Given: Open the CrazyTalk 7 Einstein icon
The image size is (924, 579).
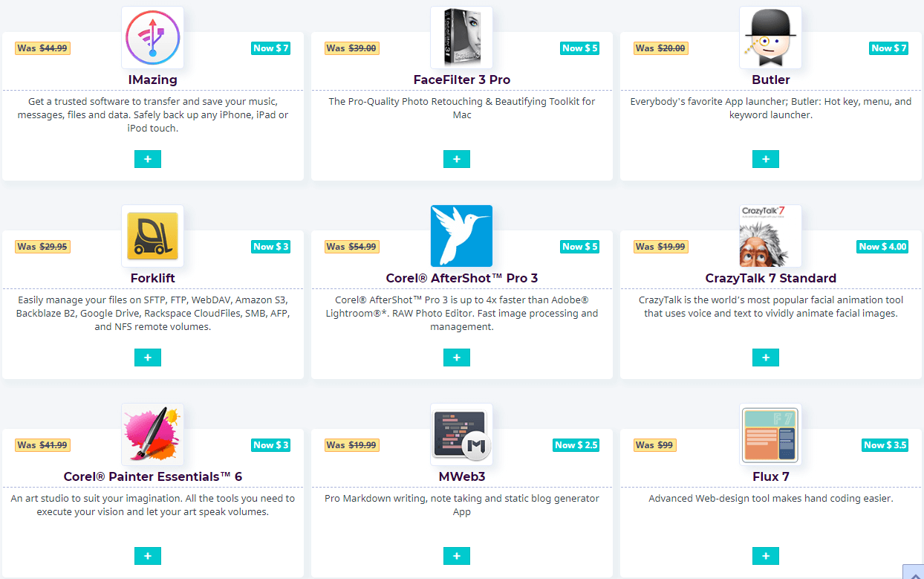Looking at the screenshot, I should coord(770,236).
